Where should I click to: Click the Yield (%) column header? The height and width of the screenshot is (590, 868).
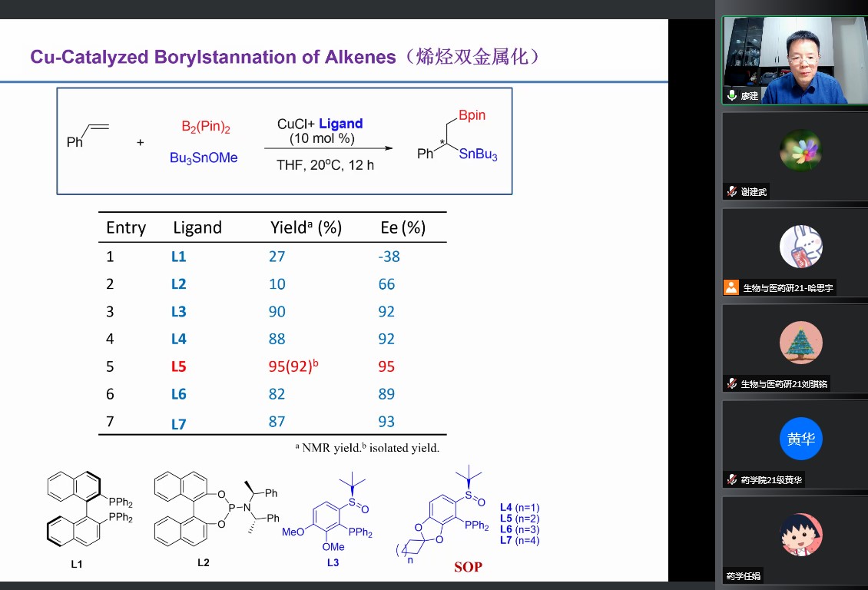306,227
